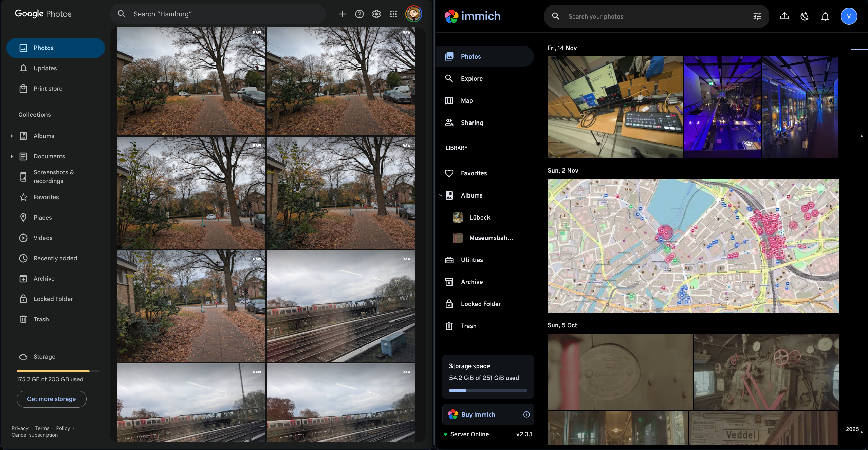
Task: Click the Google Photos storage usage bar
Action: 58,371
